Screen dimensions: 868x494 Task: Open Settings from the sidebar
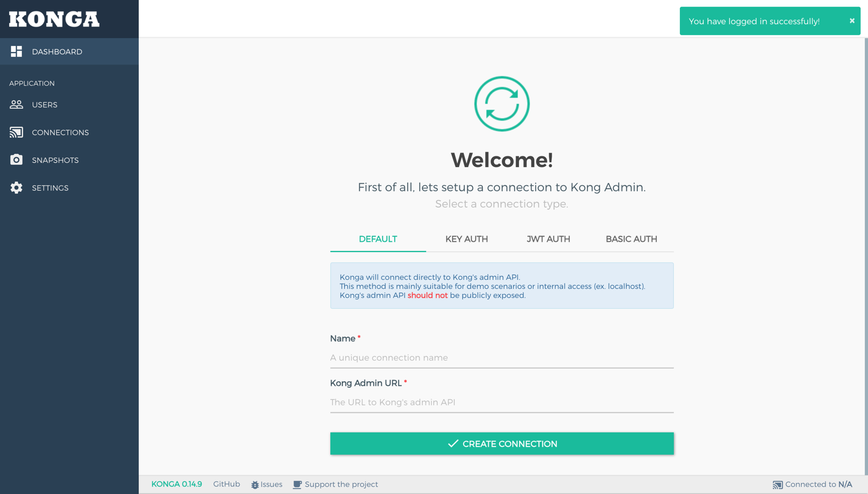(x=69, y=188)
